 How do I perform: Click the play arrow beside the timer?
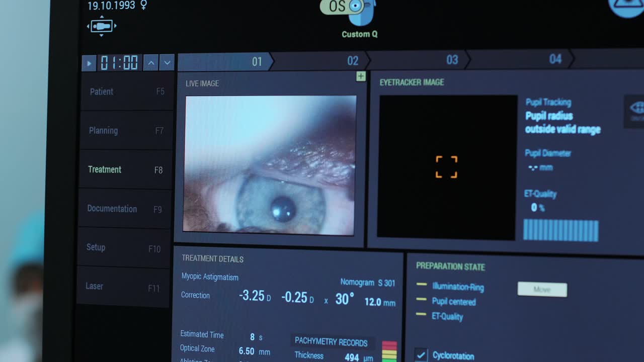[x=89, y=62]
